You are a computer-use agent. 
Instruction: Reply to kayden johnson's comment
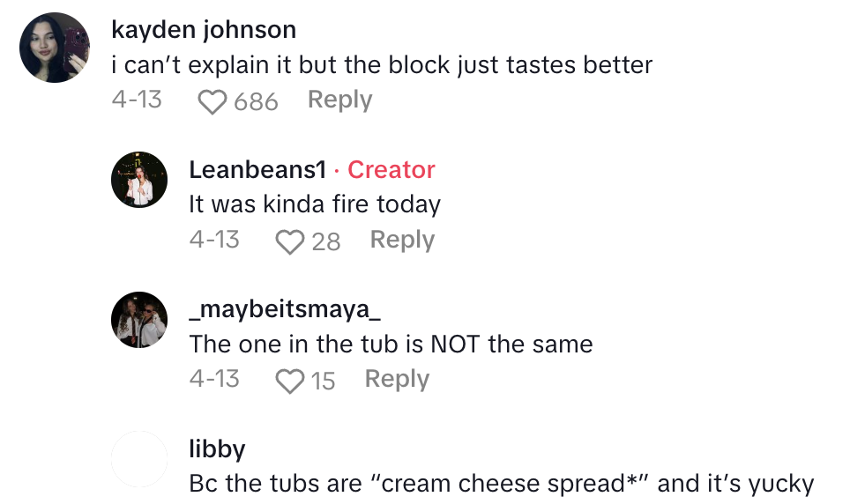339,100
